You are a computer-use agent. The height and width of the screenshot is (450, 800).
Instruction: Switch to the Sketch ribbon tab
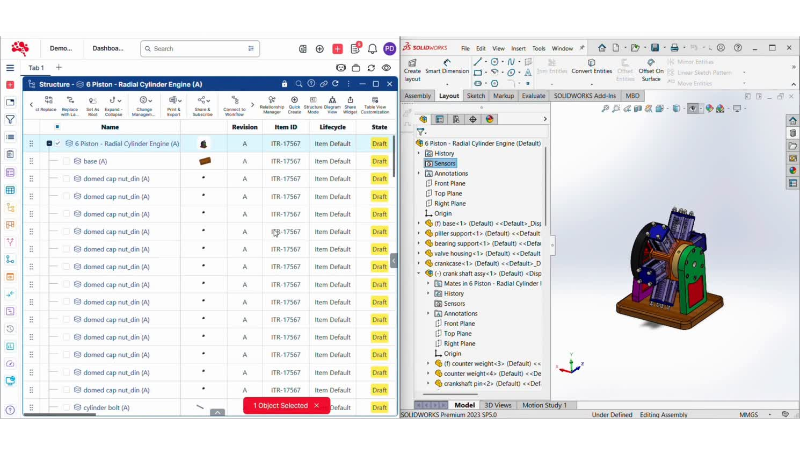(x=476, y=96)
